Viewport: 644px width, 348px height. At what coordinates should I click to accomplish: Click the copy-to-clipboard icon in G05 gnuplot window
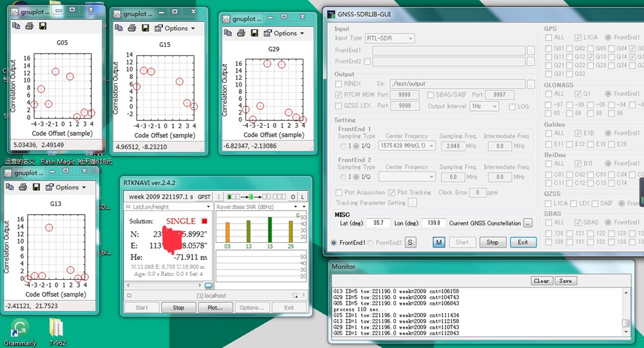point(16,26)
